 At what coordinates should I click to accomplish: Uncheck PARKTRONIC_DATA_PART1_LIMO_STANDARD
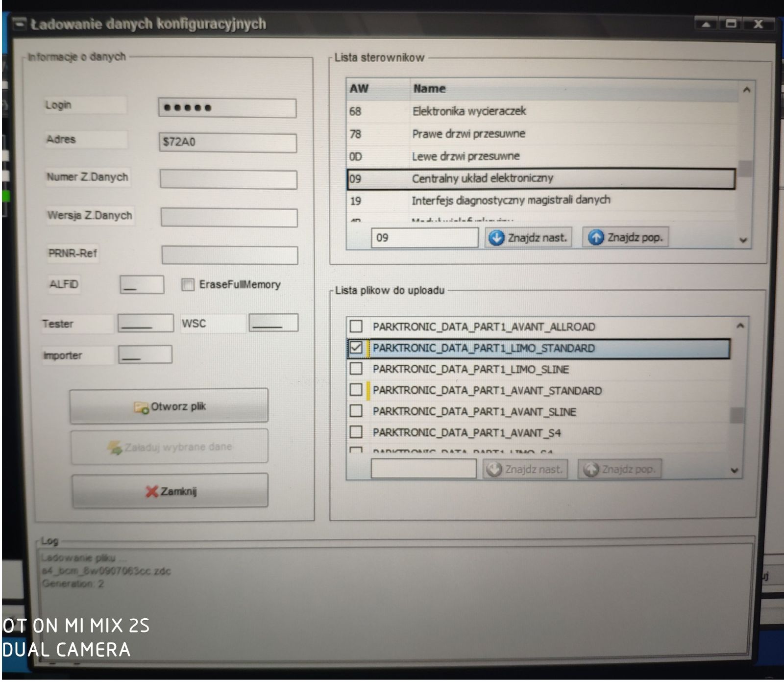click(356, 348)
